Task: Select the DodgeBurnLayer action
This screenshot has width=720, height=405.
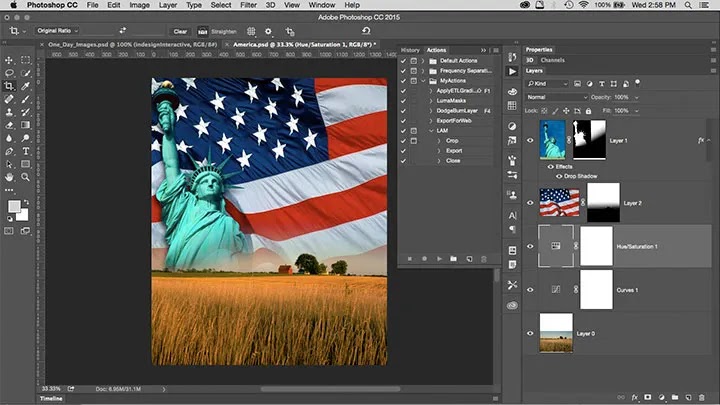Action: [x=457, y=111]
